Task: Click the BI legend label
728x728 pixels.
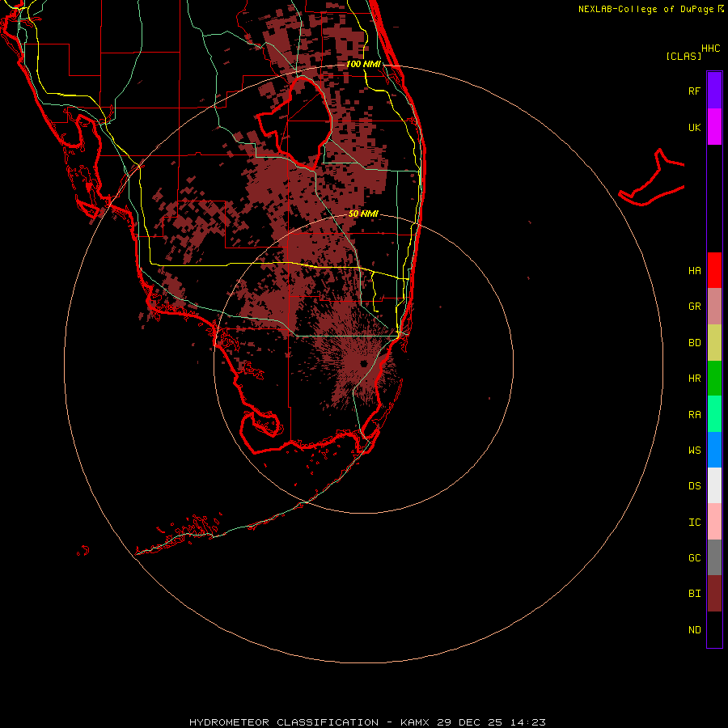Action: 694,594
